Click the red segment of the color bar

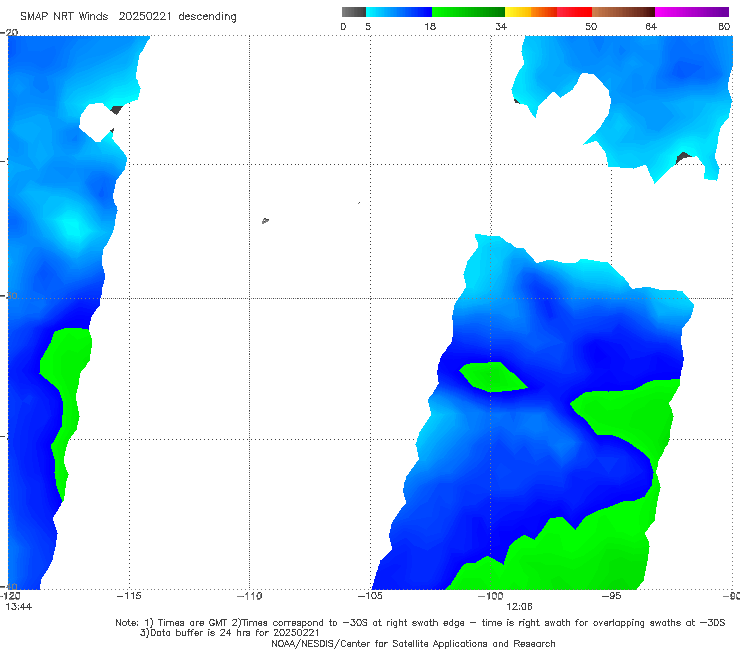pos(574,12)
